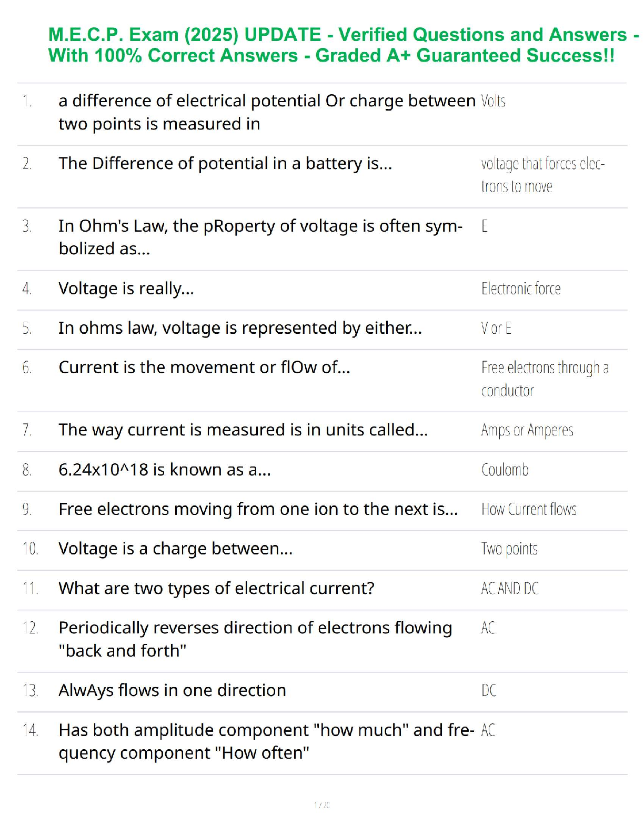
Task: Select the question "Always flows in one direction"
Action: (x=172, y=690)
